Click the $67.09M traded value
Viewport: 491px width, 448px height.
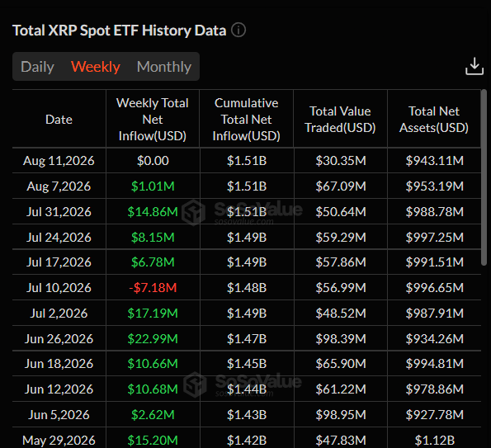pos(341,186)
